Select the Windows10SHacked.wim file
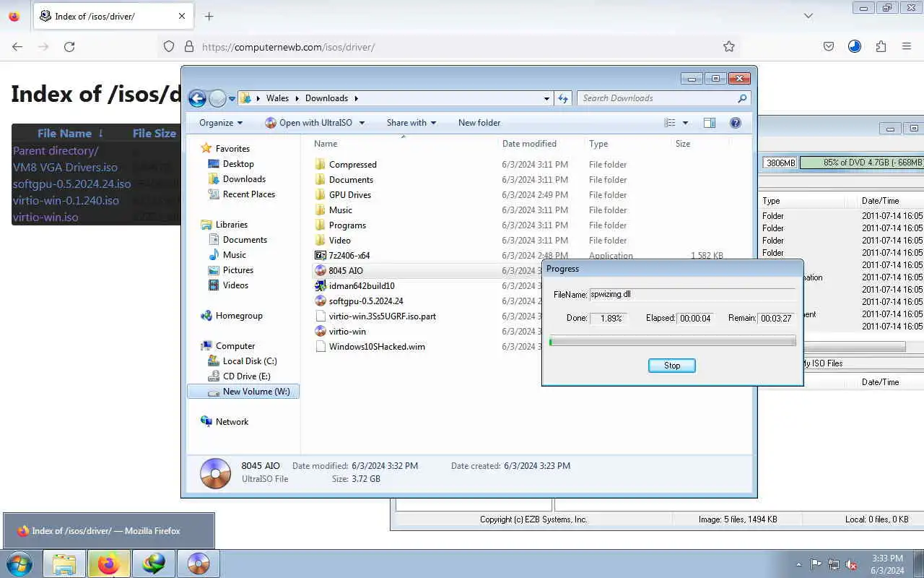This screenshot has height=578, width=924. pos(370,347)
